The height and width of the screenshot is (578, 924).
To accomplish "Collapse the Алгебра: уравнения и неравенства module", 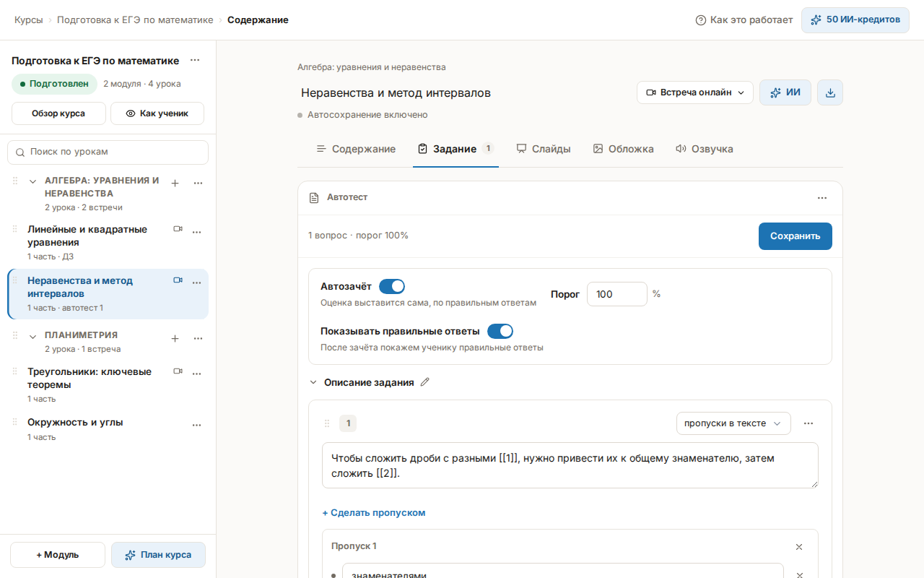I will [x=32, y=181].
